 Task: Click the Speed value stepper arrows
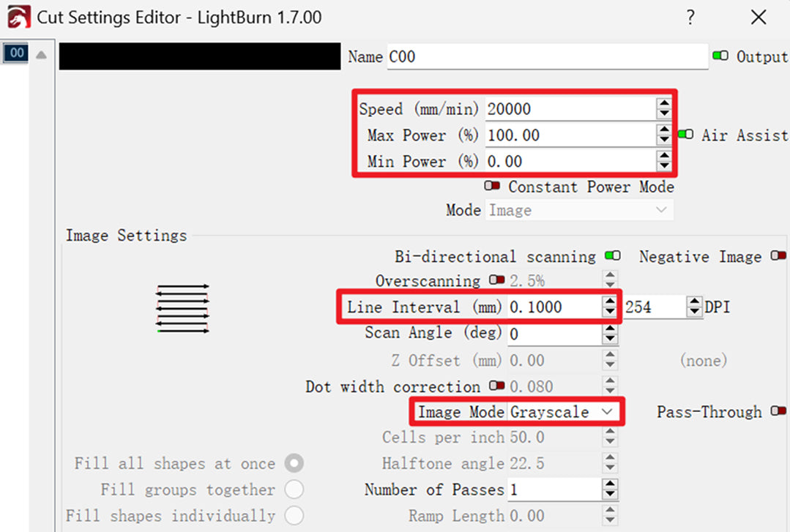click(x=663, y=109)
